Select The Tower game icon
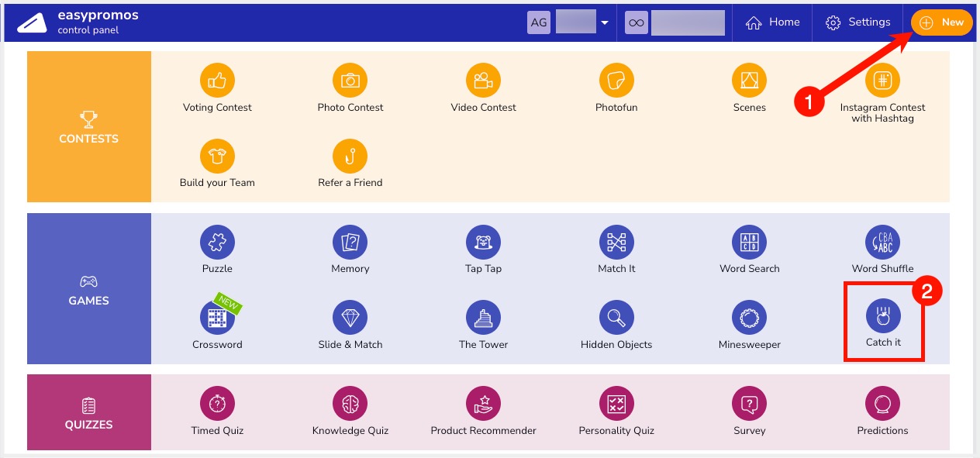The width and height of the screenshot is (980, 458). [483, 318]
